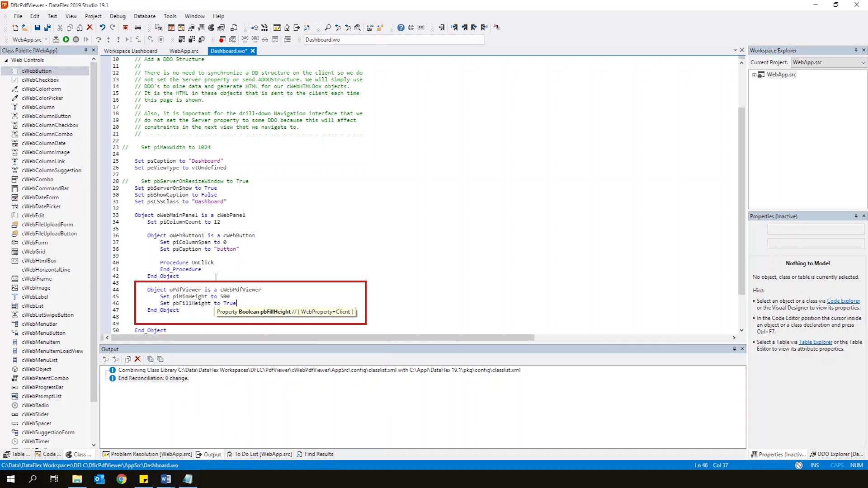Screen dimensions: 868x488
Task: Select cWebCheckbox in Class Palette
Action: pyautogui.click(x=40, y=80)
